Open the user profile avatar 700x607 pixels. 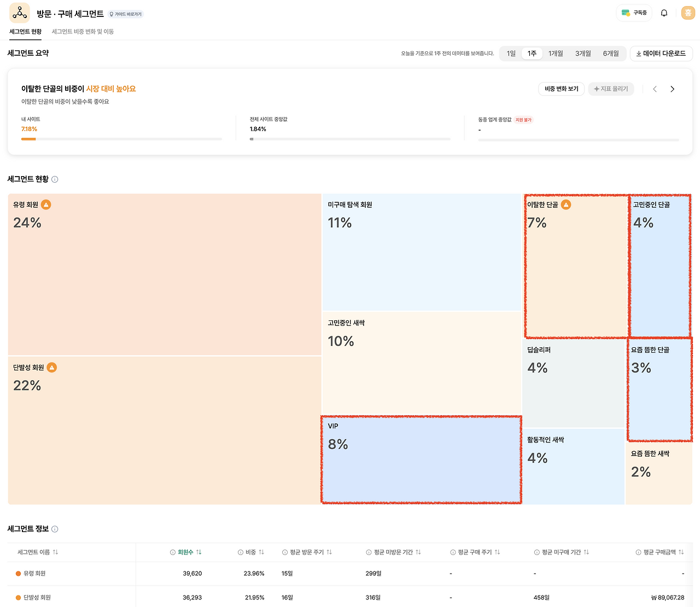688,13
